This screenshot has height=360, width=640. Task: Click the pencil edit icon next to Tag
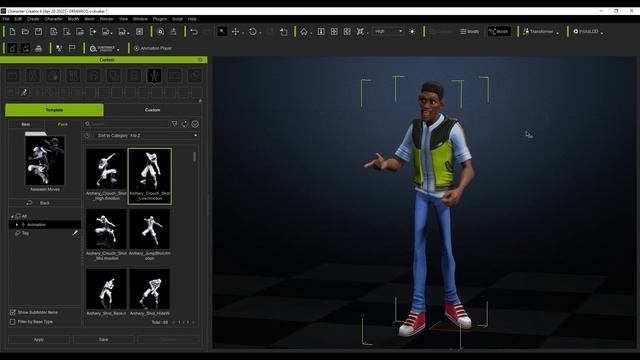[x=75, y=233]
